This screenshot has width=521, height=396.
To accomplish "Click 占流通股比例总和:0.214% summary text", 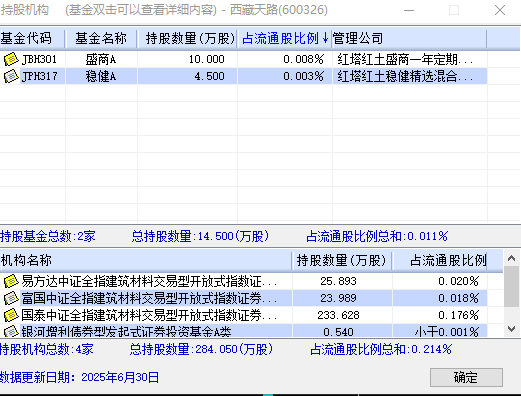I will point(381,349).
